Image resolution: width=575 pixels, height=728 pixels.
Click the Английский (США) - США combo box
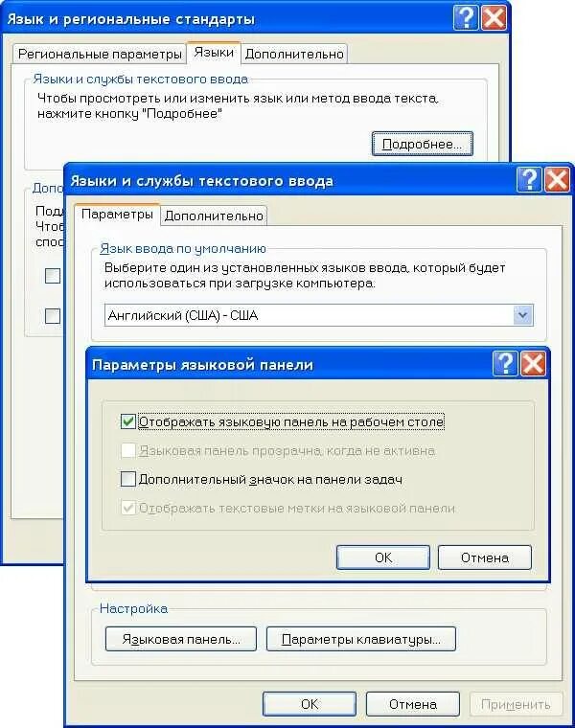coord(318,315)
